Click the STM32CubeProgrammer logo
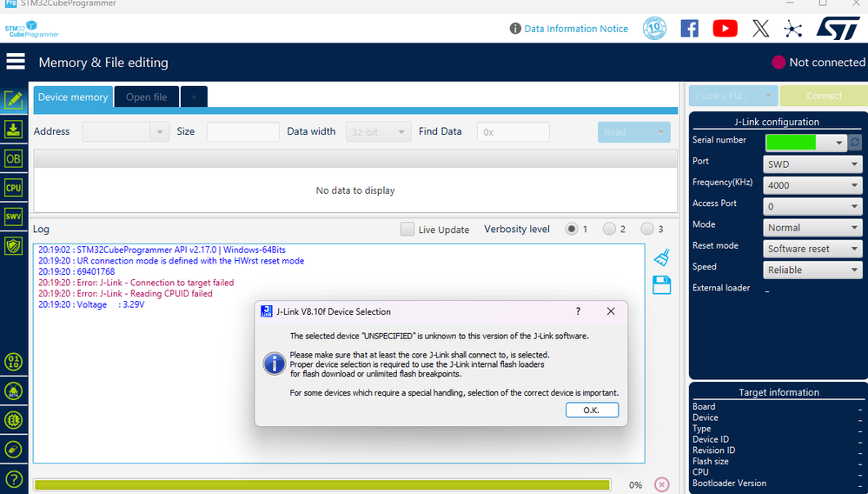Screen dimensions: 868x494 [31, 29]
